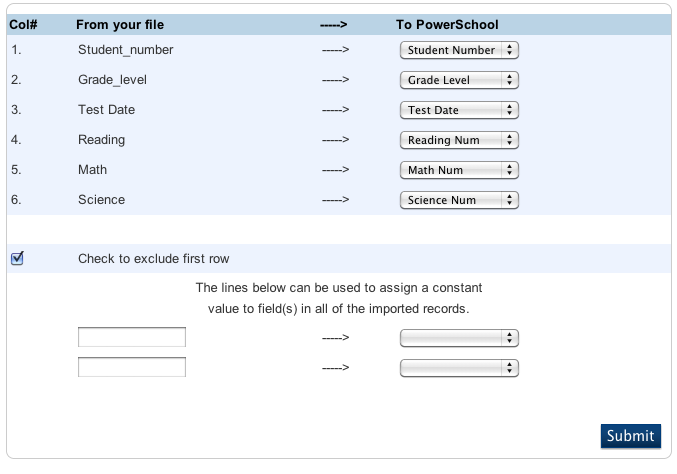Select the Grade_level file column text
Screen dimensions: 677x474
112,80
